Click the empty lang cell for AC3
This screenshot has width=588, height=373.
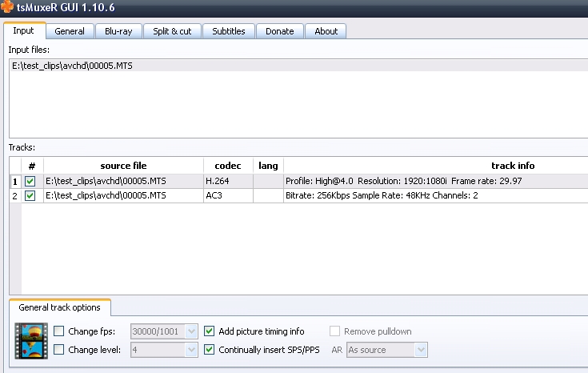pyautogui.click(x=268, y=195)
